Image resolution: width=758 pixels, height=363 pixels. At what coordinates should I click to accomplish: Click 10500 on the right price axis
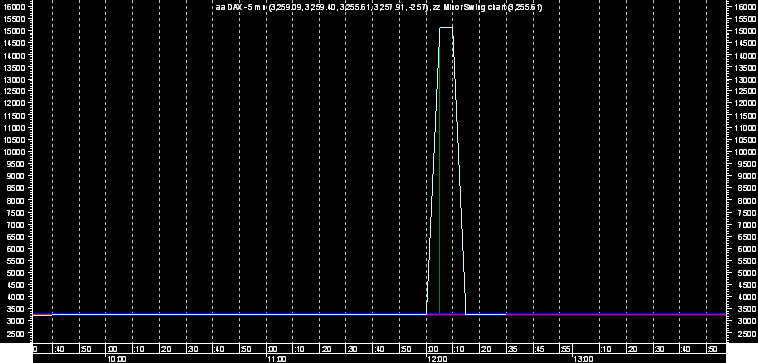tap(744, 140)
